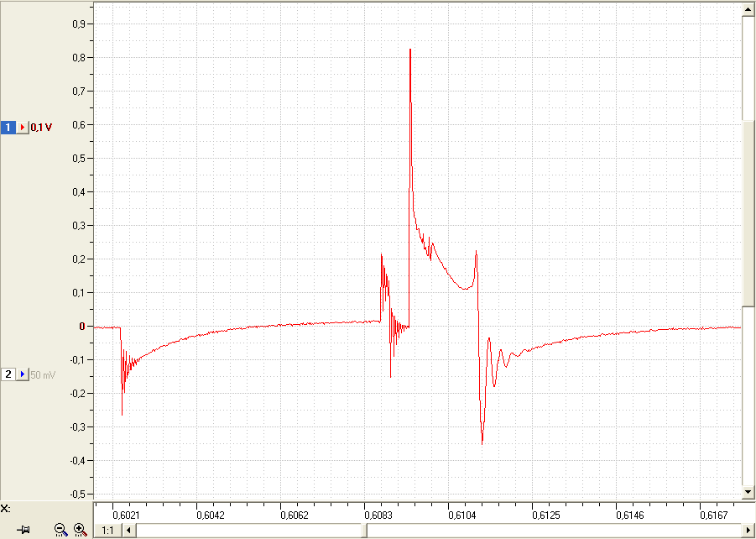Click the vertical scrollbar's up arrow
This screenshot has width=756, height=539.
(748, 8)
